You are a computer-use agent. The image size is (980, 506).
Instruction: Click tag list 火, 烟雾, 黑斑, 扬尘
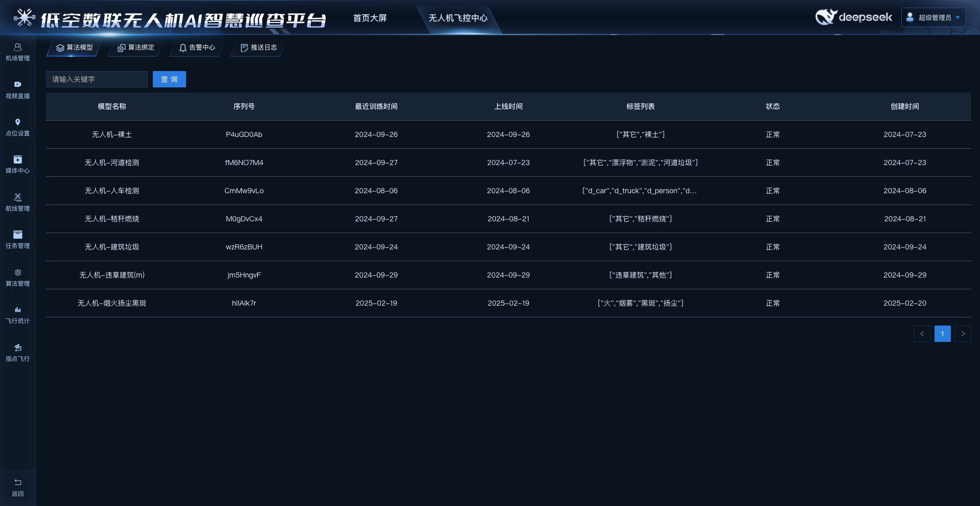641,303
